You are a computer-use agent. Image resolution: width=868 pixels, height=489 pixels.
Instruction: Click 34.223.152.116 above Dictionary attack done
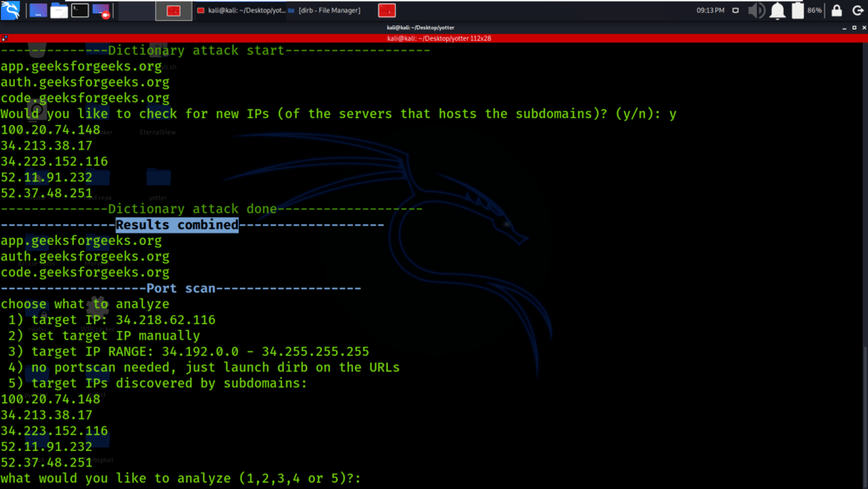54,162
